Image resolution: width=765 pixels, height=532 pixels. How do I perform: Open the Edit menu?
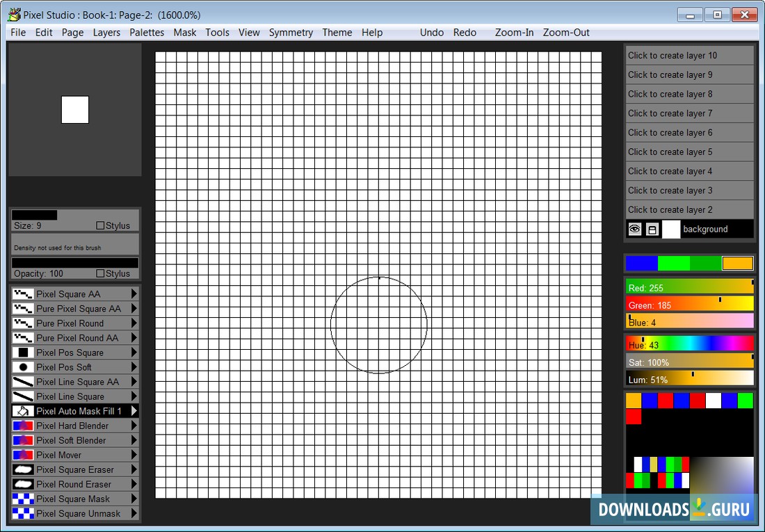point(43,32)
